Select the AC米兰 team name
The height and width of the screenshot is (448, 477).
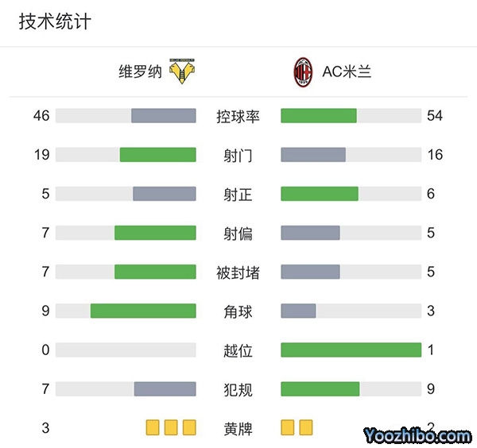click(347, 72)
